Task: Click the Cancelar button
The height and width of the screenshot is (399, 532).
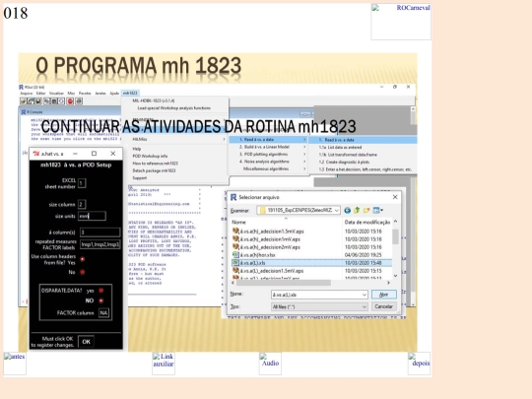Action: (384, 306)
